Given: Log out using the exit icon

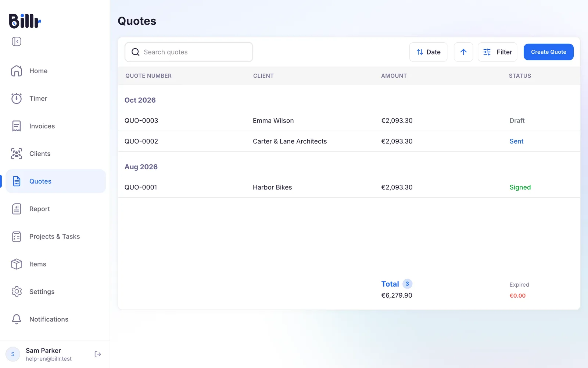Looking at the screenshot, I should click(x=98, y=354).
